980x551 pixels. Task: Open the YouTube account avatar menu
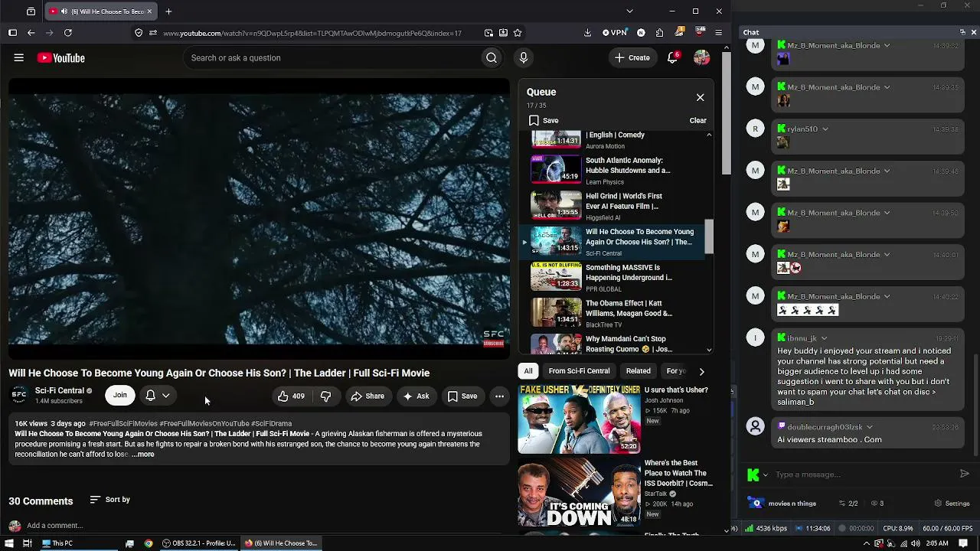[701, 58]
